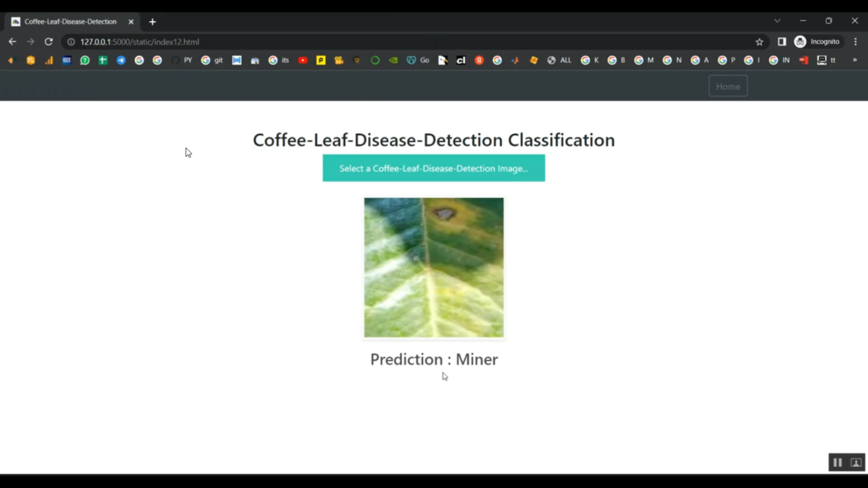Open the green WhatsApp-style bookmark icon
868x488 pixels.
[x=84, y=60]
